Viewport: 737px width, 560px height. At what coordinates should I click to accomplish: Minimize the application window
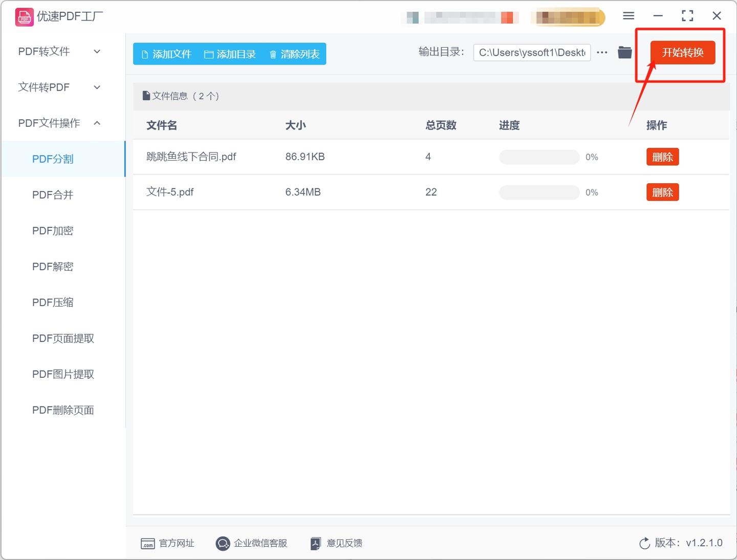coord(658,16)
